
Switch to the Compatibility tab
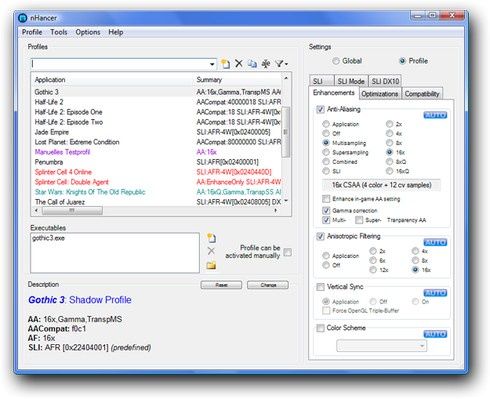[422, 94]
